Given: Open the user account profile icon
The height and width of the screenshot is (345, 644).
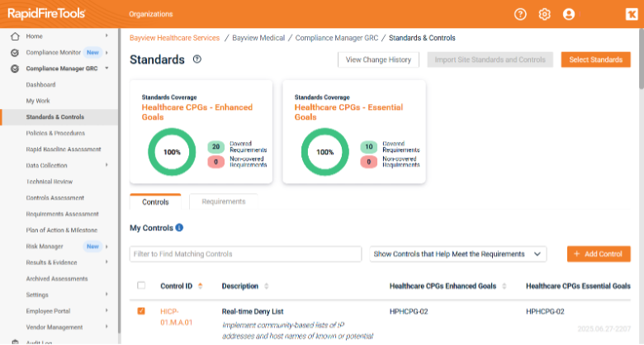Looking at the screenshot, I should pos(568,14).
